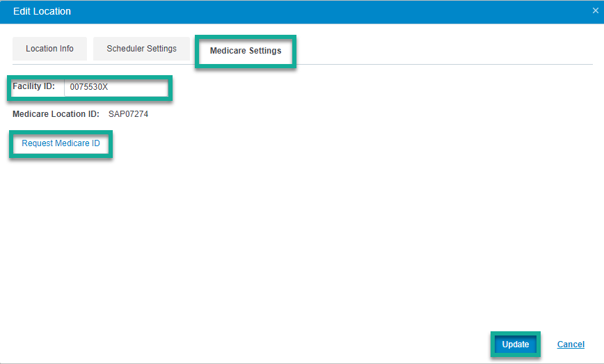Screen dimensions: 604x364
Task: Click the Medicare Location ID label
Action: click(x=56, y=114)
